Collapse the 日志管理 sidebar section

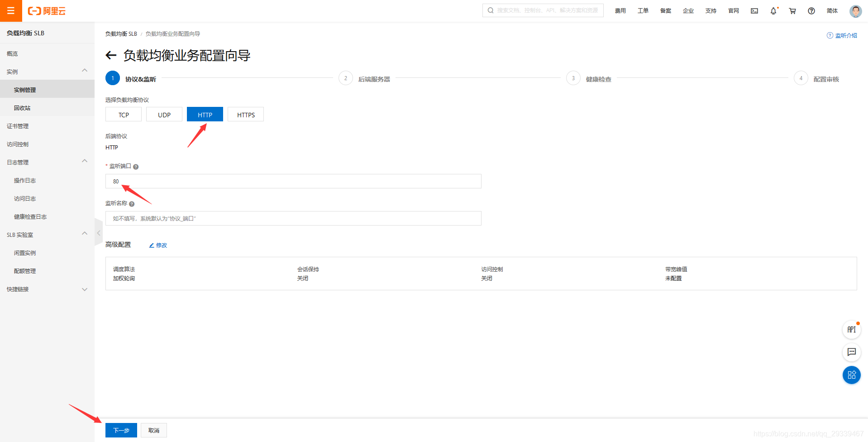[85, 161]
